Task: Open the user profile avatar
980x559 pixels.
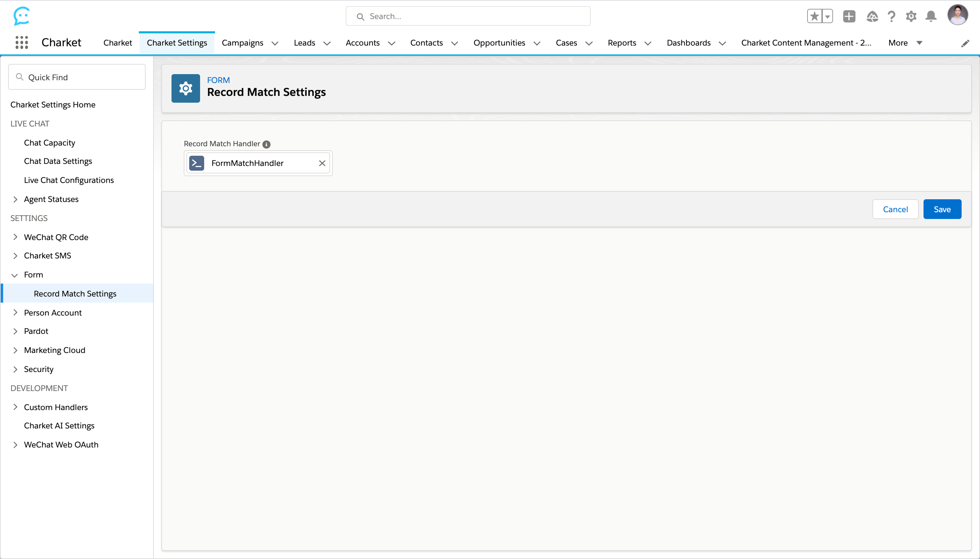Action: pyautogui.click(x=957, y=15)
